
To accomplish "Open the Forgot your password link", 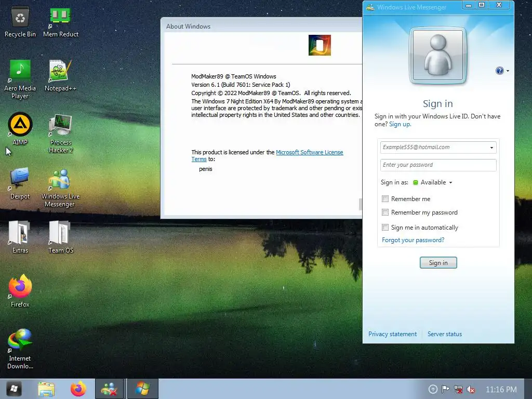I will click(413, 240).
